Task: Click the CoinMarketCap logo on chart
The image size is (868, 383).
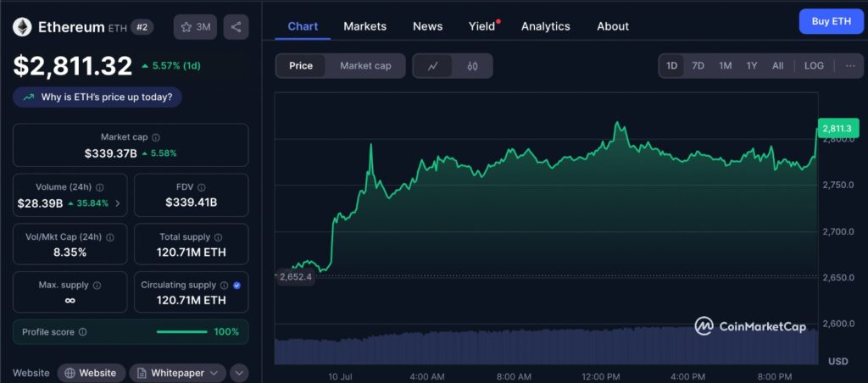Action: (750, 326)
